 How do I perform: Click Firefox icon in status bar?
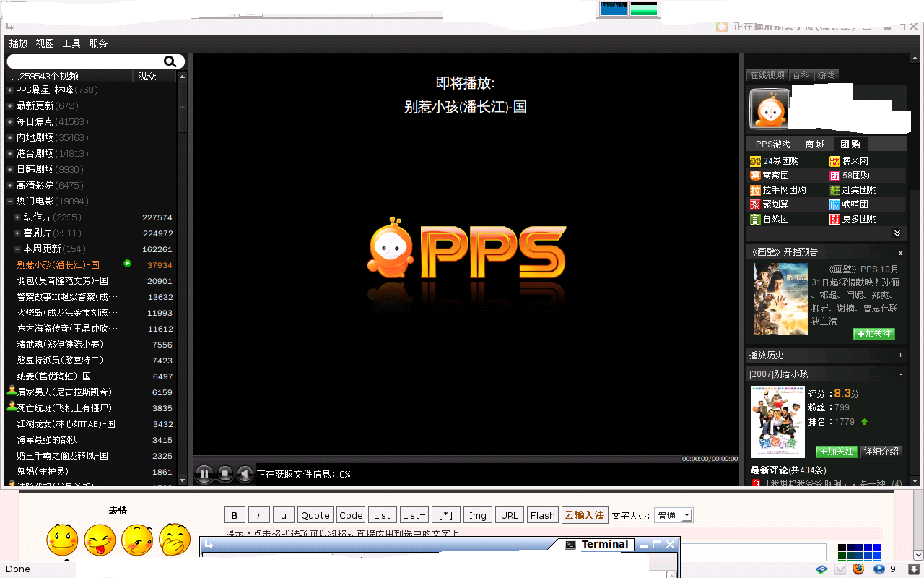(x=858, y=569)
